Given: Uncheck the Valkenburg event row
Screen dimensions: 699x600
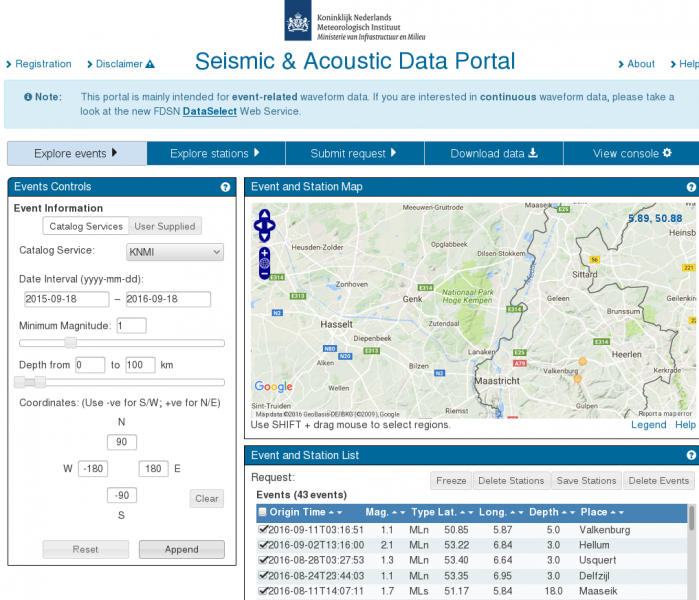Looking at the screenshot, I should point(263,529).
